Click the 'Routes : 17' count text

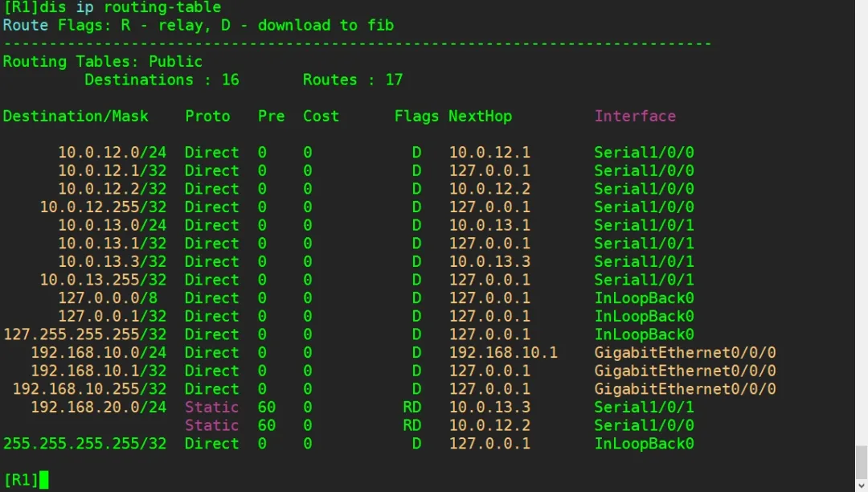click(353, 80)
